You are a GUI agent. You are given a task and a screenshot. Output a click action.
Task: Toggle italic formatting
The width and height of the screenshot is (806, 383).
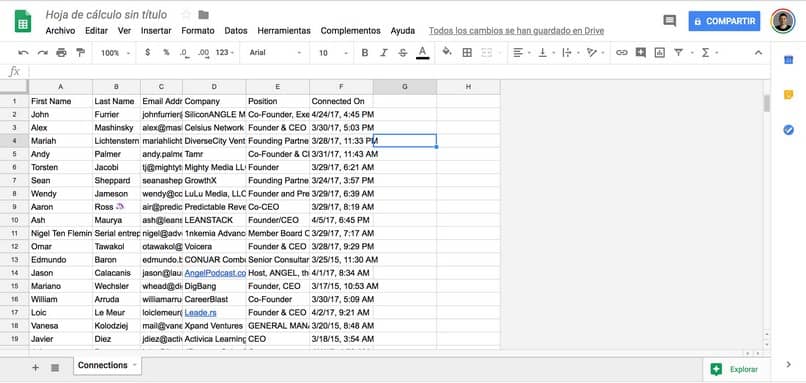point(383,52)
